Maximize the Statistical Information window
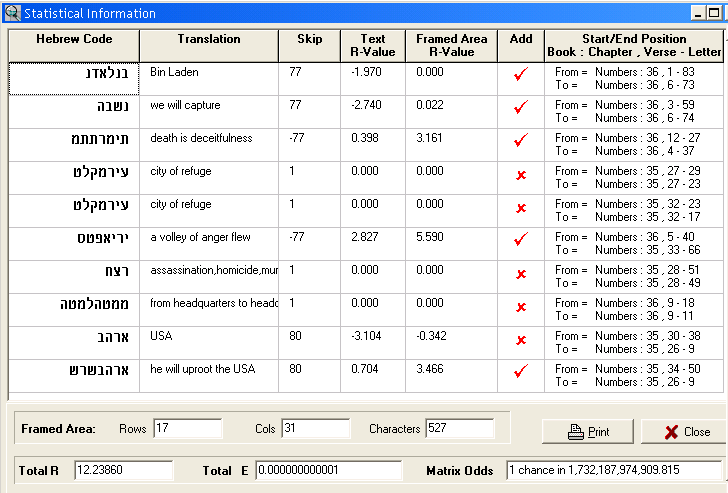Screen dimensions: 728x493 pyautogui.click(x=714, y=13)
